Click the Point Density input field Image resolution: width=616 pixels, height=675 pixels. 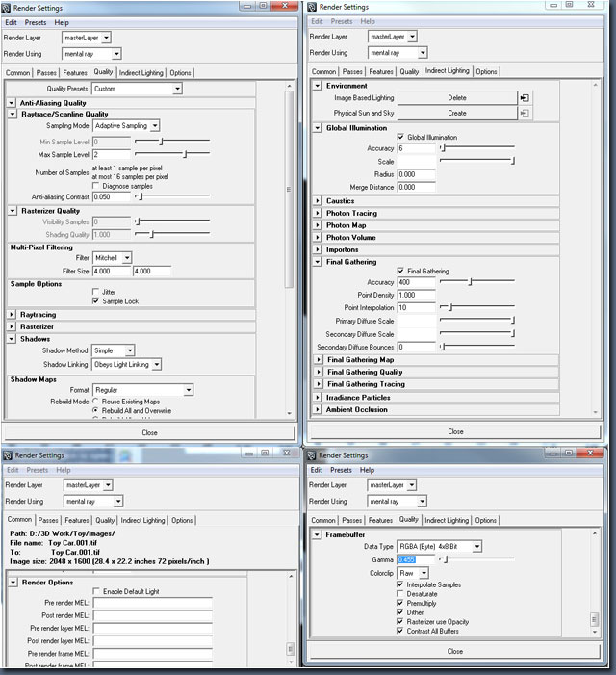416,296
